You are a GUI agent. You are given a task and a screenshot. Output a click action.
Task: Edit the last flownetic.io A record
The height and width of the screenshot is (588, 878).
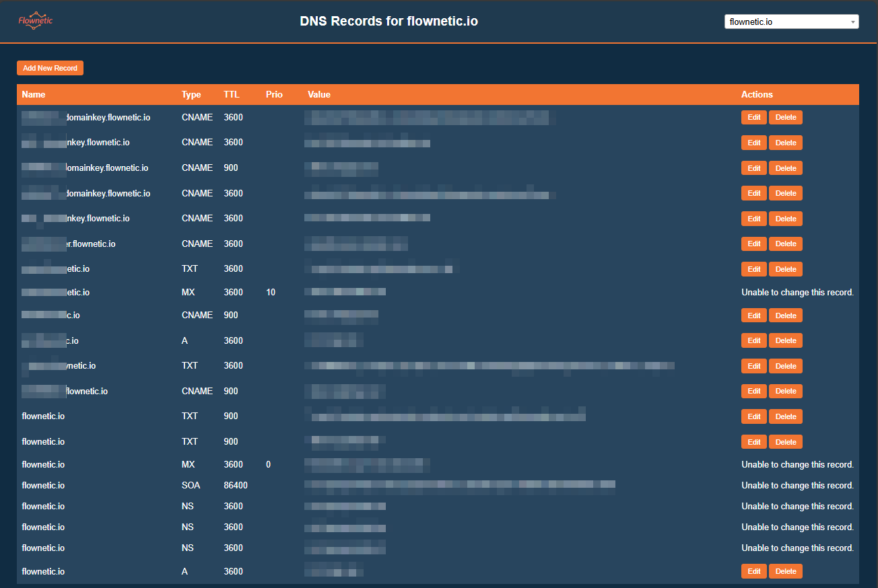754,571
